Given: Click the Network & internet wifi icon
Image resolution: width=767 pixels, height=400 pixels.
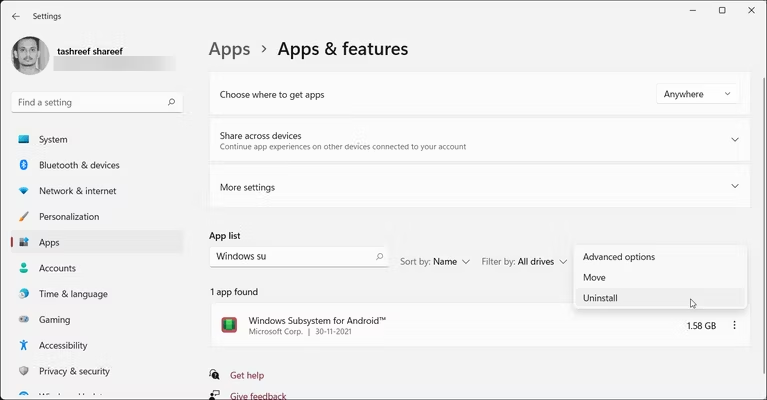Looking at the screenshot, I should pos(23,191).
